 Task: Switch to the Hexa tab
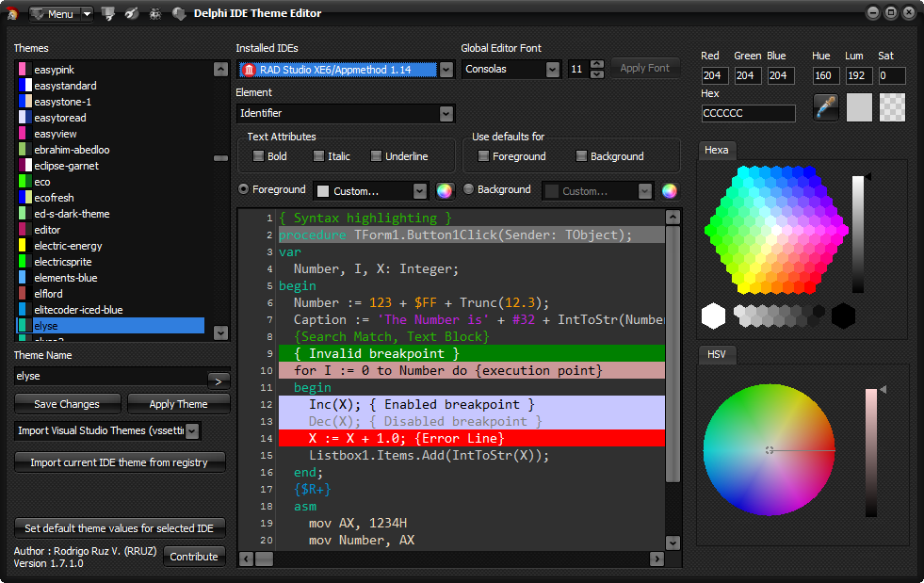click(717, 151)
